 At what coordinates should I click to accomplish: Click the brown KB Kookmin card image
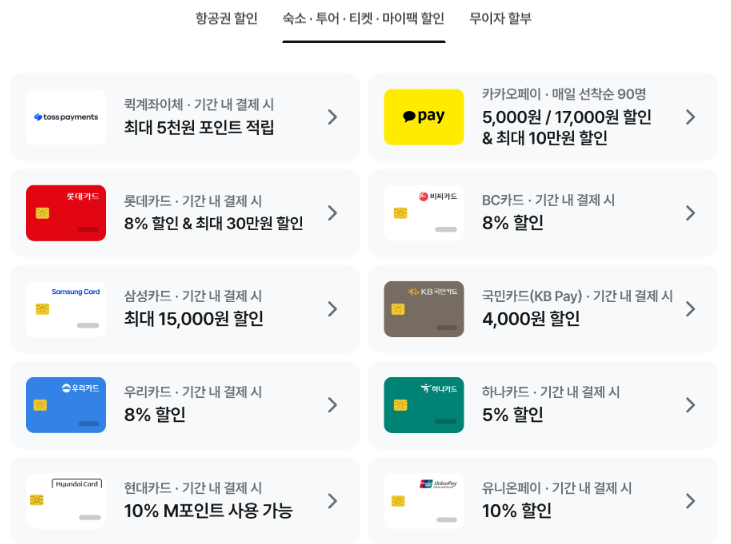[x=424, y=309]
